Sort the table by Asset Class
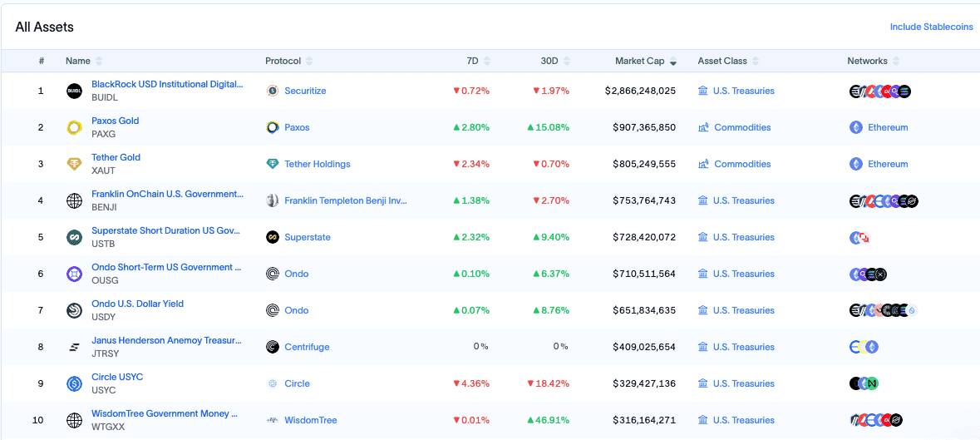Screen dimensions: 980x440 pyautogui.click(x=729, y=62)
